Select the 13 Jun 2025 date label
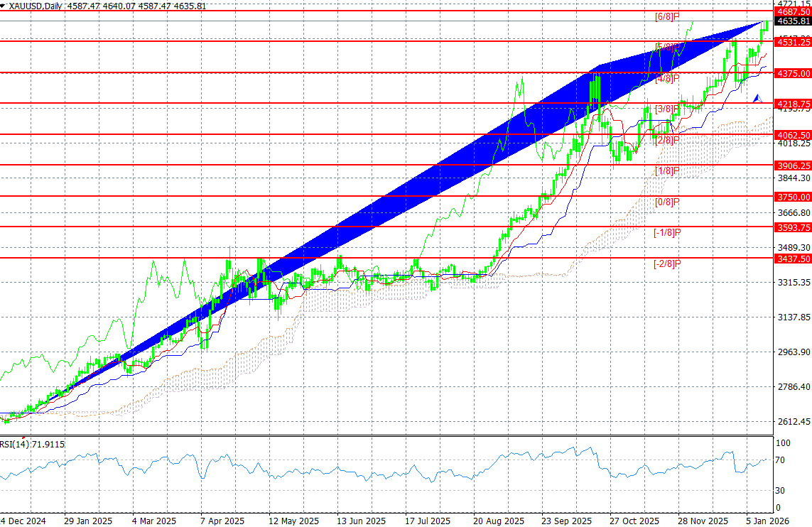 (x=361, y=521)
